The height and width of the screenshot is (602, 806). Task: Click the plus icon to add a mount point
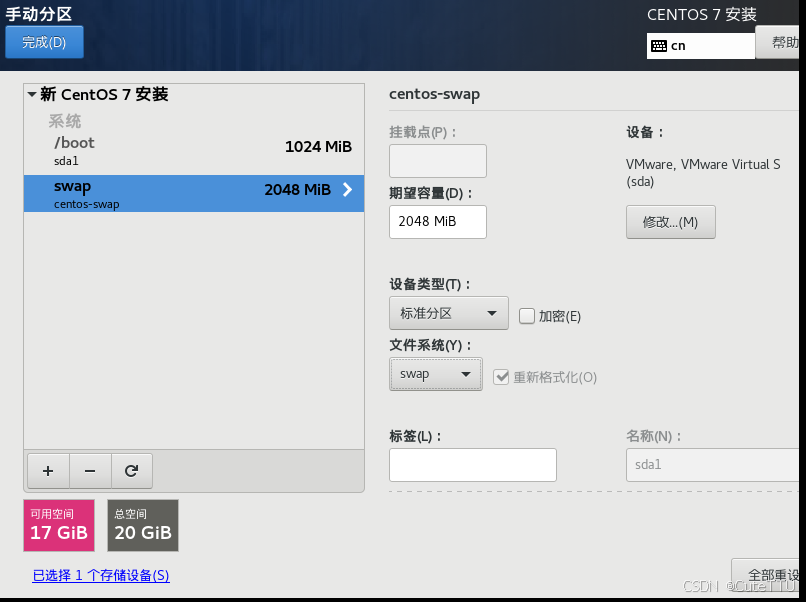pyautogui.click(x=48, y=471)
